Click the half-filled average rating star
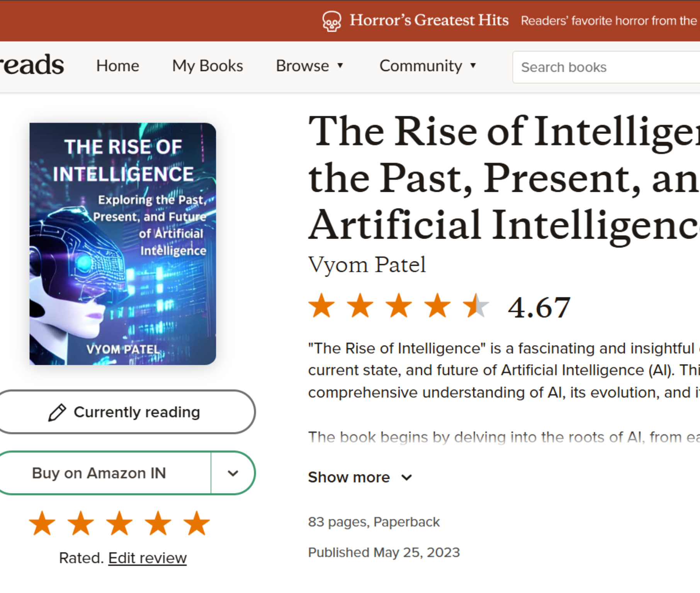This screenshot has width=700, height=593. pyautogui.click(x=476, y=306)
